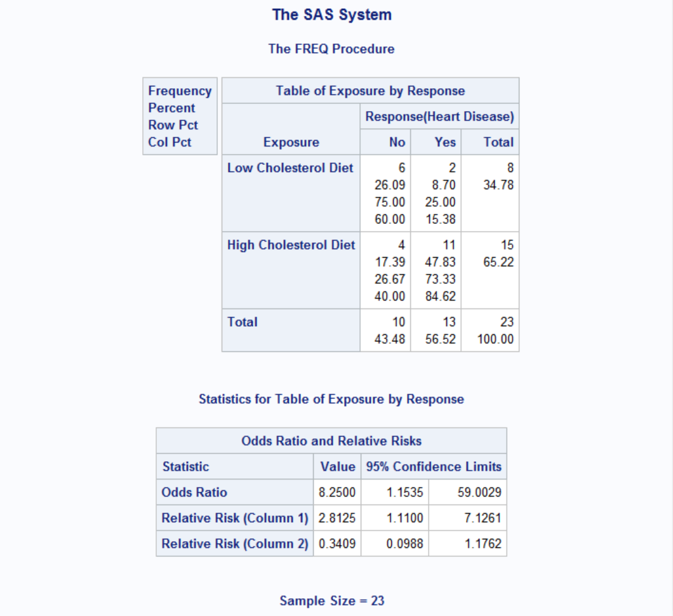673x616 pixels.
Task: Select the Low Cholesterol Diet row label
Action: pyautogui.click(x=290, y=168)
